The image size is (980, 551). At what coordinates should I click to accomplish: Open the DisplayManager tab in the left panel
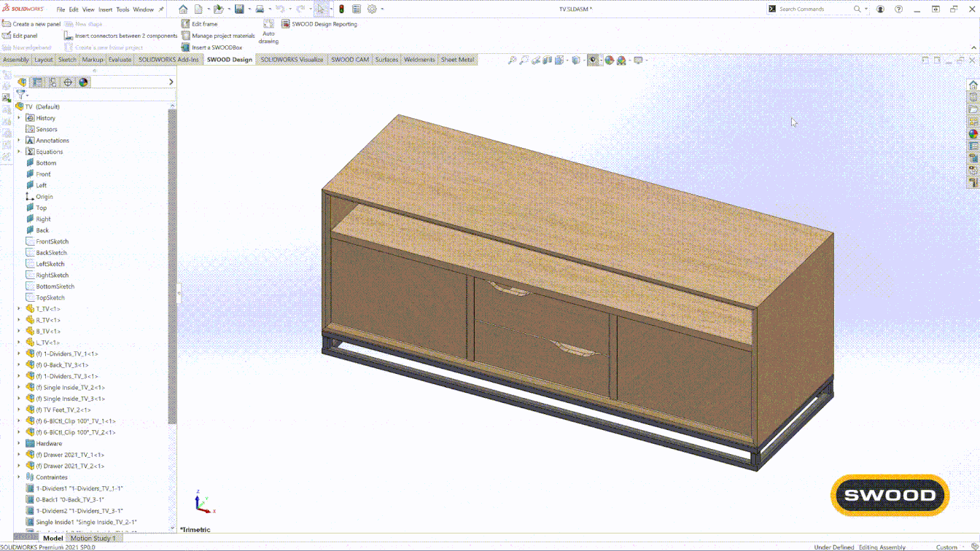click(83, 82)
